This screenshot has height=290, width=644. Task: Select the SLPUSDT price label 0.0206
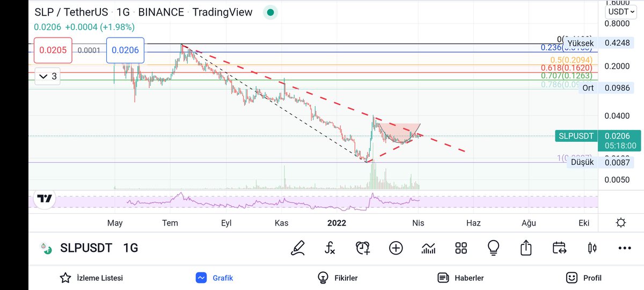pyautogui.click(x=597, y=140)
